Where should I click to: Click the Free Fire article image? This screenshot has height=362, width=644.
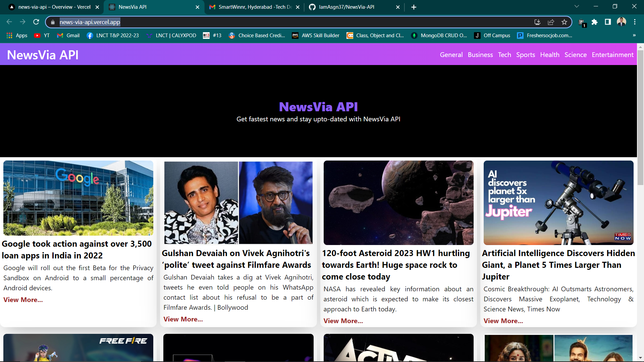pyautogui.click(x=78, y=347)
